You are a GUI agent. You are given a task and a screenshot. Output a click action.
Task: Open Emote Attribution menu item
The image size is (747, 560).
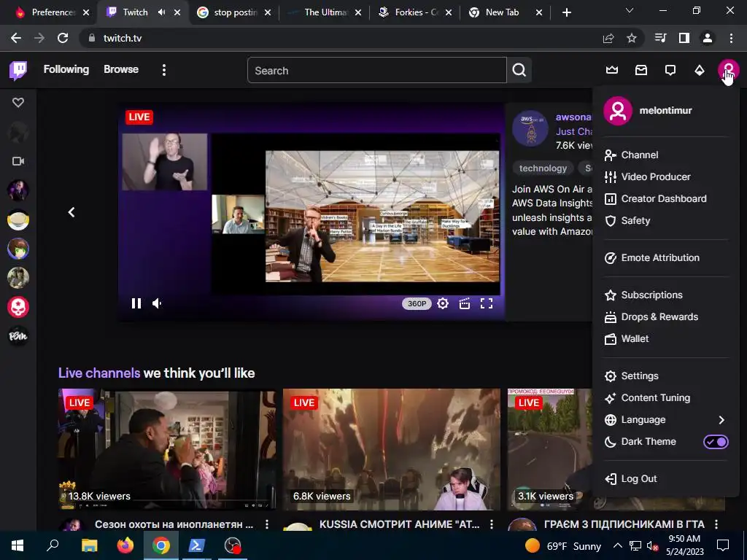(666, 257)
